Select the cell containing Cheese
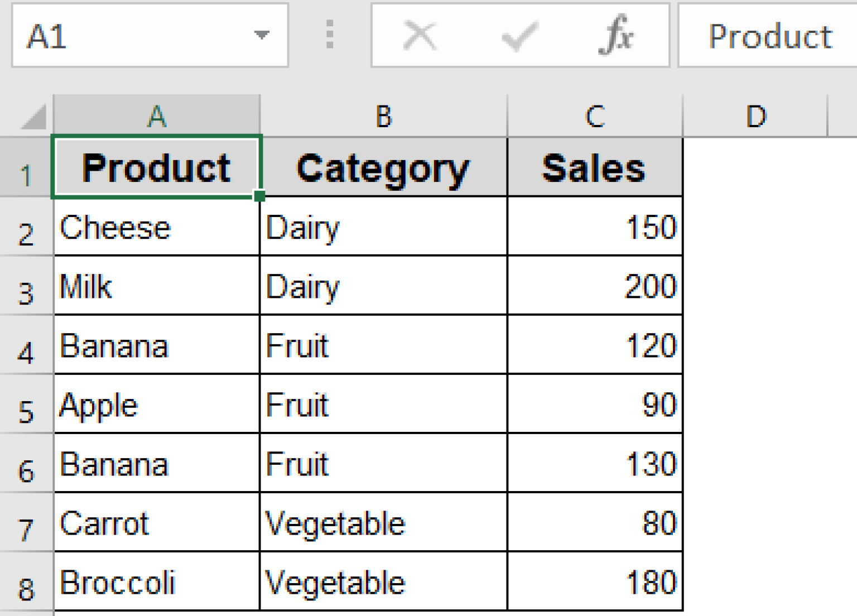 pyautogui.click(x=156, y=227)
